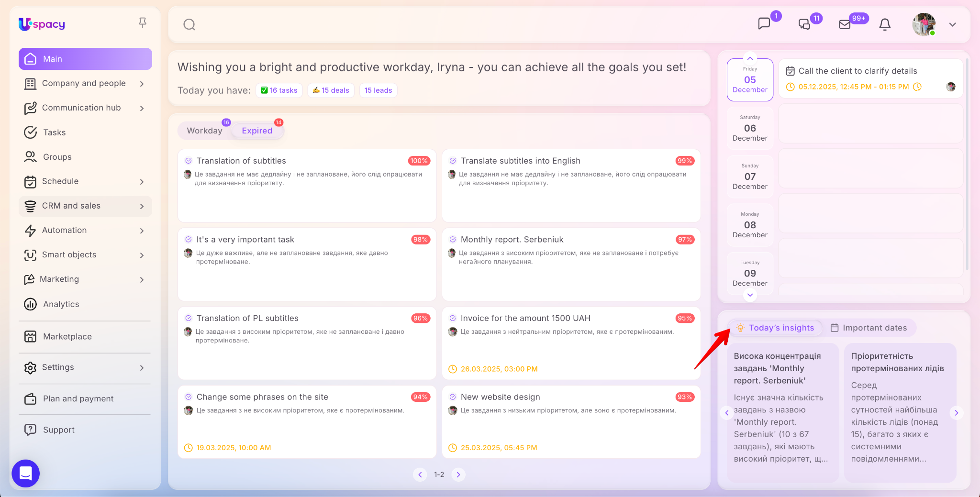Screen dimensions: 980x497
Task: Go to next page of tasks
Action: [458, 475]
